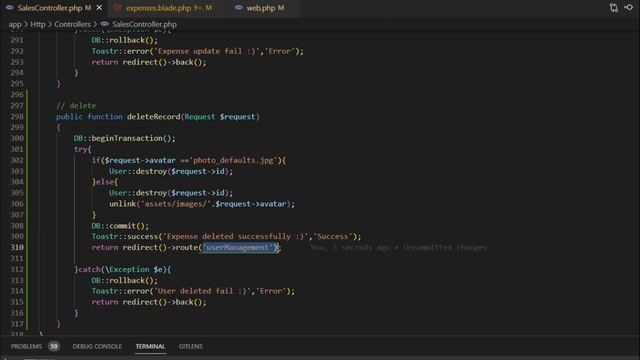
Task: Select the SalesController.php breadcrumb item
Action: click(x=144, y=24)
